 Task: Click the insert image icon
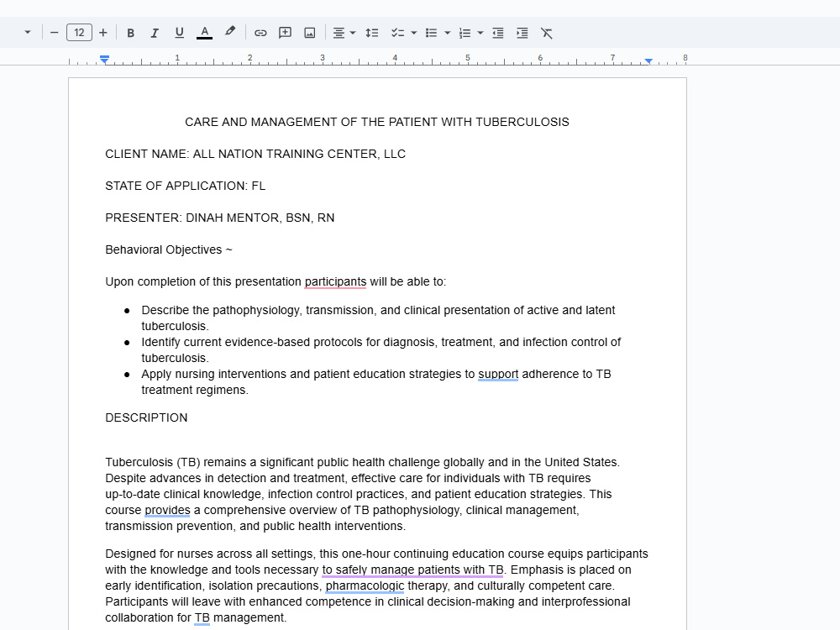tap(310, 34)
